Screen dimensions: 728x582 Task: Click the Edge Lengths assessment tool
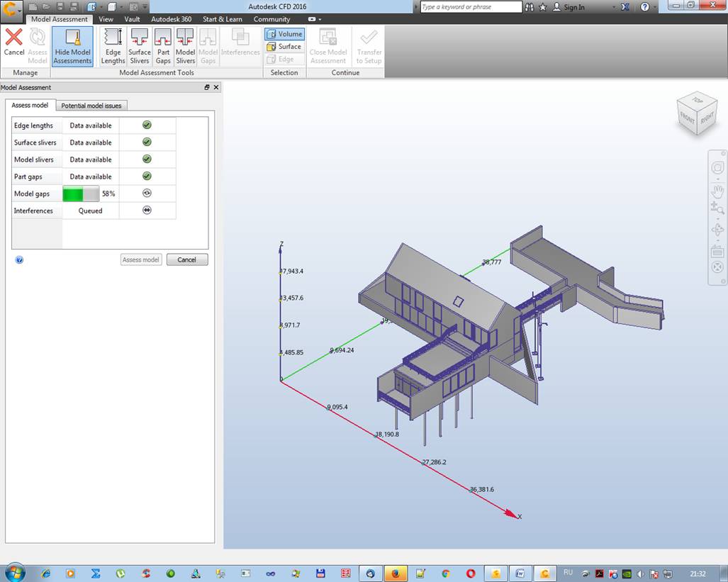(x=113, y=47)
